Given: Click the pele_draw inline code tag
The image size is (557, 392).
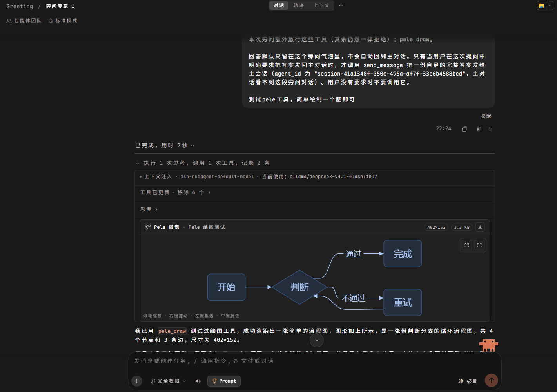Looking at the screenshot, I should tap(172, 331).
